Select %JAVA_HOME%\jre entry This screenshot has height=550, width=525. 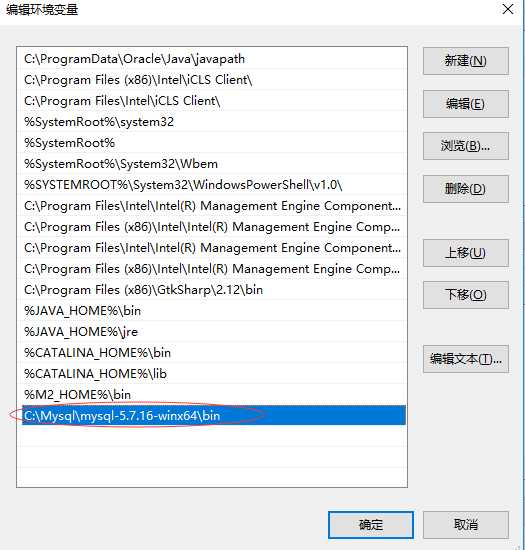tap(214, 332)
